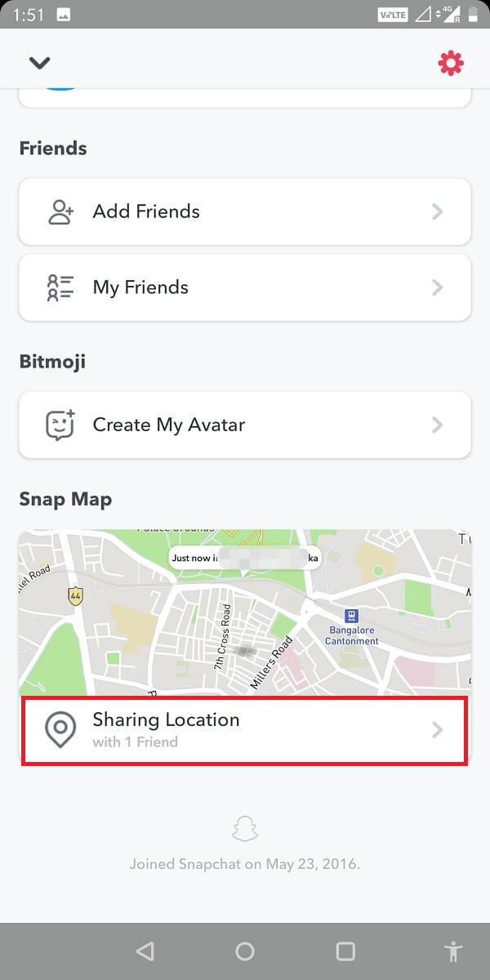
Task: Open Snapchat settings with the gear icon
Action: coord(450,61)
